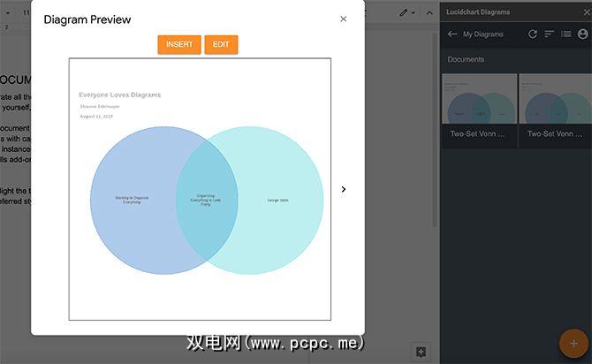This screenshot has height=364, width=592.
Task: Click the INSERT button
Action: (179, 44)
